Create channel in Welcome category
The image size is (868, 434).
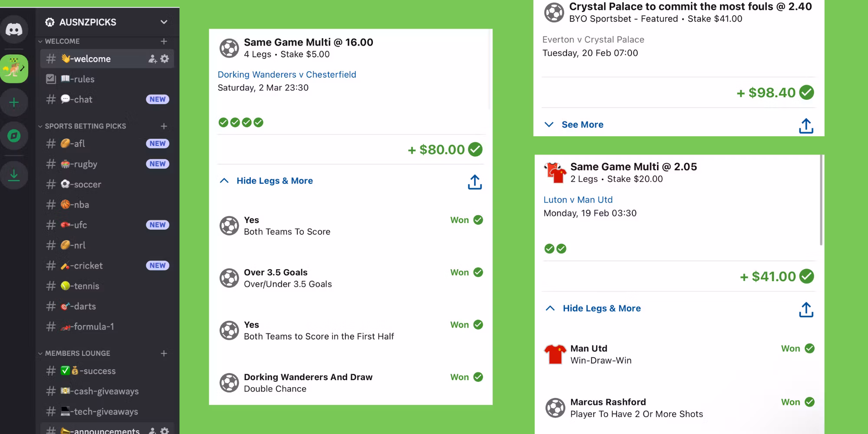tap(164, 42)
